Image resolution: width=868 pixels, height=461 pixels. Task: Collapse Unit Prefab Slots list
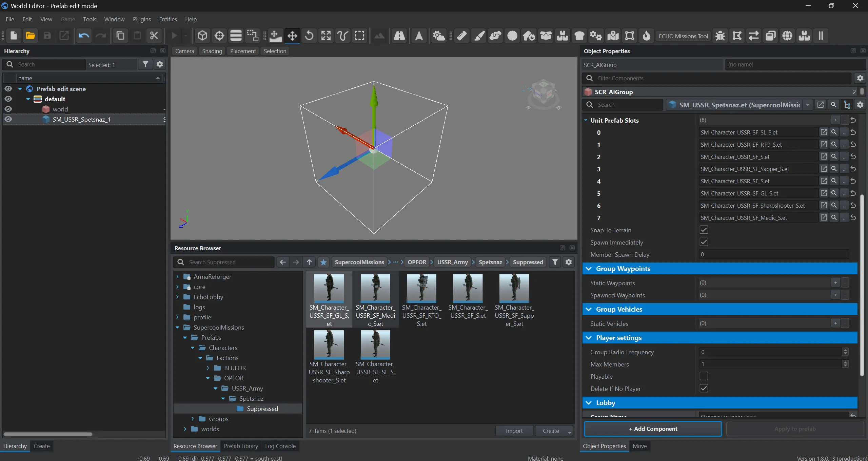[x=586, y=120]
